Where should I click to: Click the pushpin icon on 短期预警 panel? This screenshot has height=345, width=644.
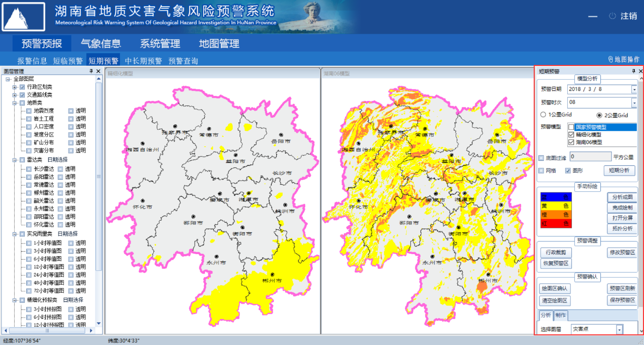coord(634,71)
